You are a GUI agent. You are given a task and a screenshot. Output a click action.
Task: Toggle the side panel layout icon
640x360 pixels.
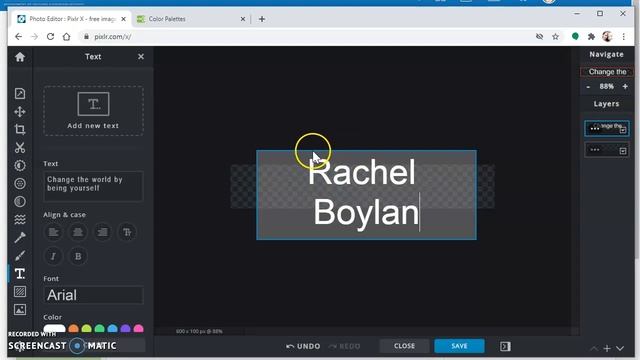[x=505, y=346]
